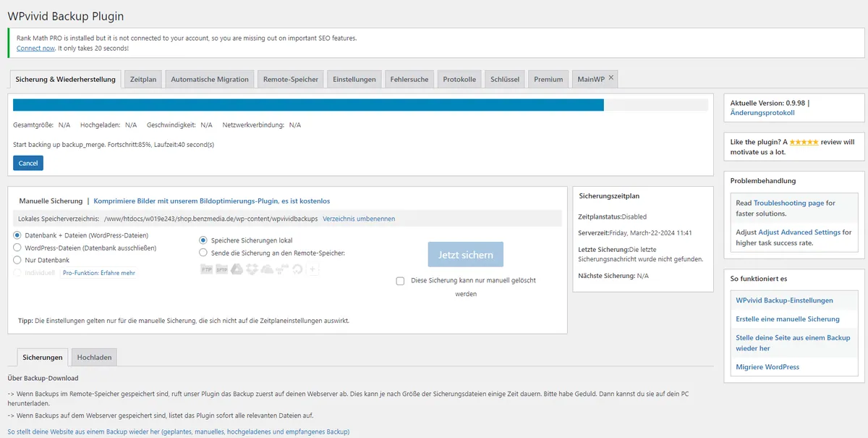This screenshot has width=868, height=438.
Task: Open Stelle deine Seite aus einem Backup wieder her
Action: (x=793, y=343)
